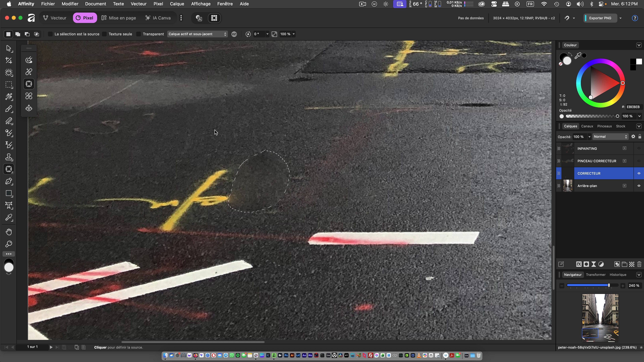The width and height of the screenshot is (644, 362).
Task: Select the Rectangle shape tool
Action: coord(9,193)
